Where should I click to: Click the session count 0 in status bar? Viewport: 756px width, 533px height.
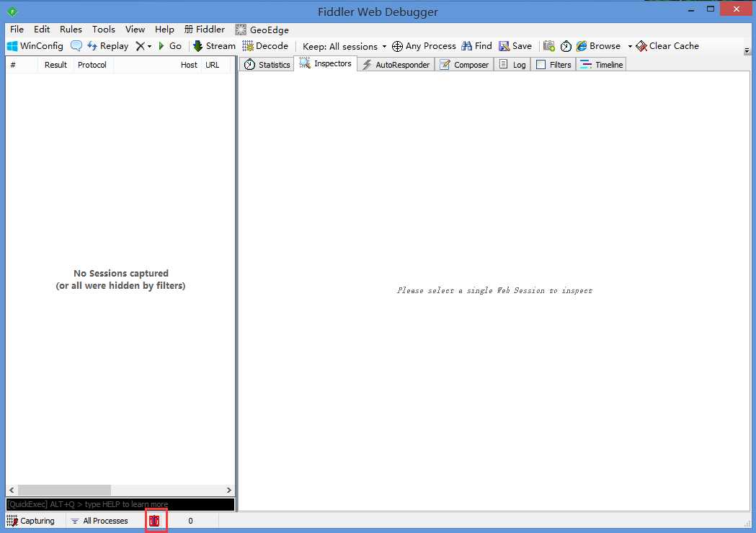point(190,521)
